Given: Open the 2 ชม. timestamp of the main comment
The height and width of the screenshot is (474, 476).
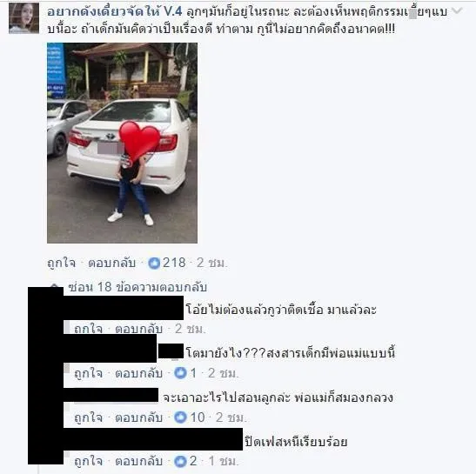Looking at the screenshot, I should pyautogui.click(x=211, y=263).
